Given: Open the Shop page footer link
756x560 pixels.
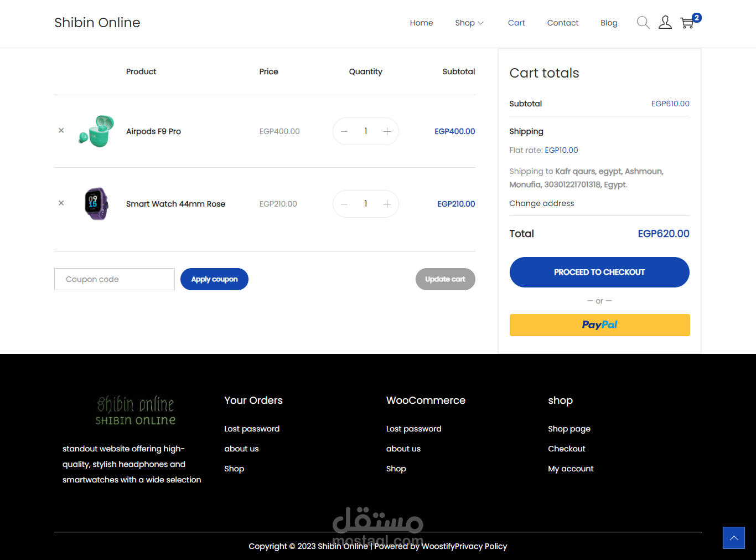Looking at the screenshot, I should point(569,429).
